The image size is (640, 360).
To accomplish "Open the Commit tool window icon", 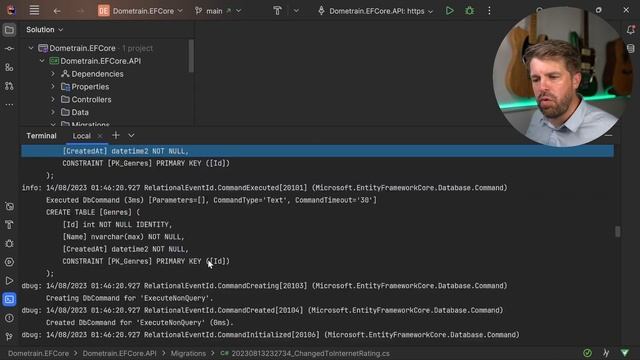I will 9,49.
